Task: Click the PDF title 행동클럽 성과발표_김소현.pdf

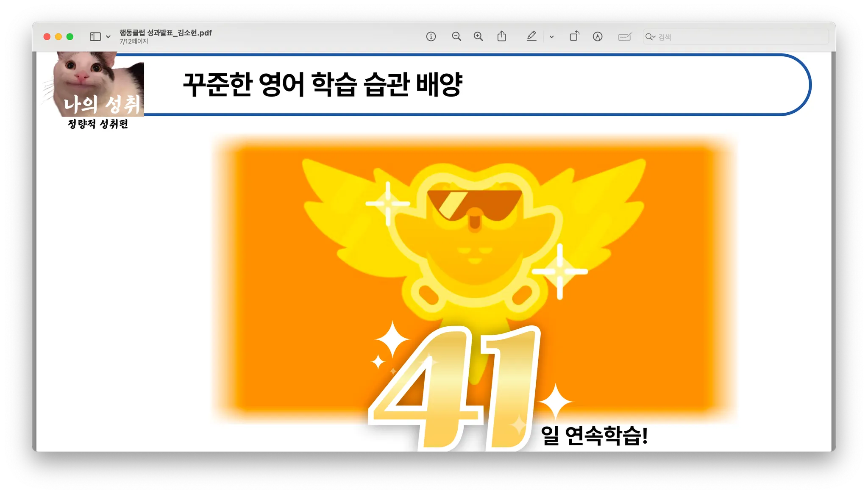Action: [x=165, y=33]
